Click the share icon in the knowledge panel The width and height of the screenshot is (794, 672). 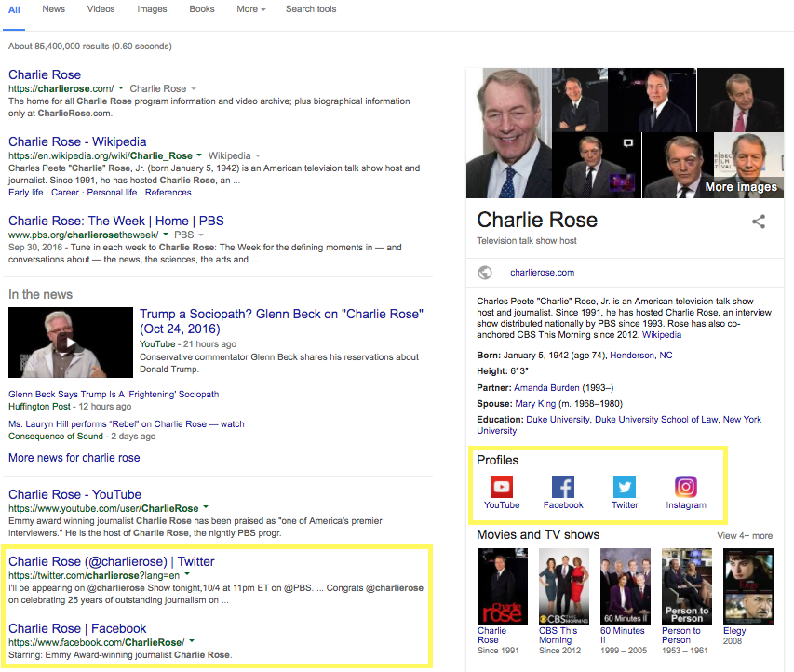click(x=759, y=222)
